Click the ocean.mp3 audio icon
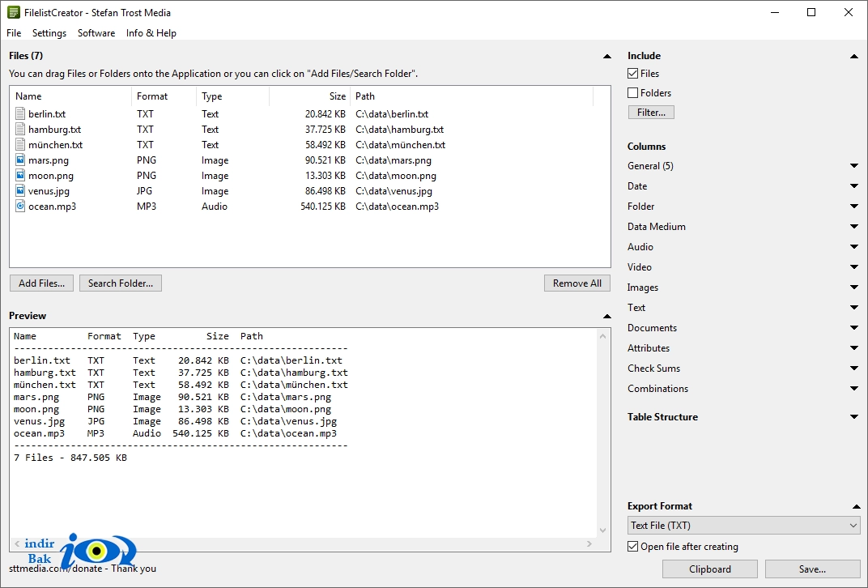868x588 pixels. [20, 207]
